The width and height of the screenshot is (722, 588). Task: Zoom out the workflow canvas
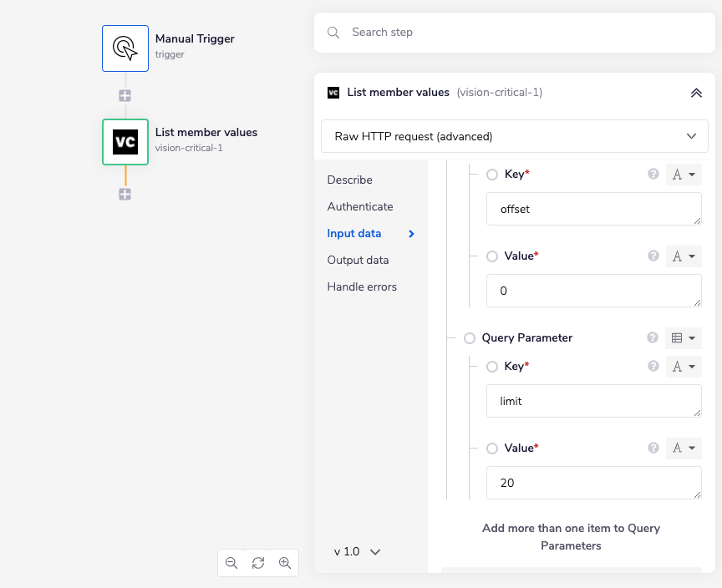click(x=231, y=563)
